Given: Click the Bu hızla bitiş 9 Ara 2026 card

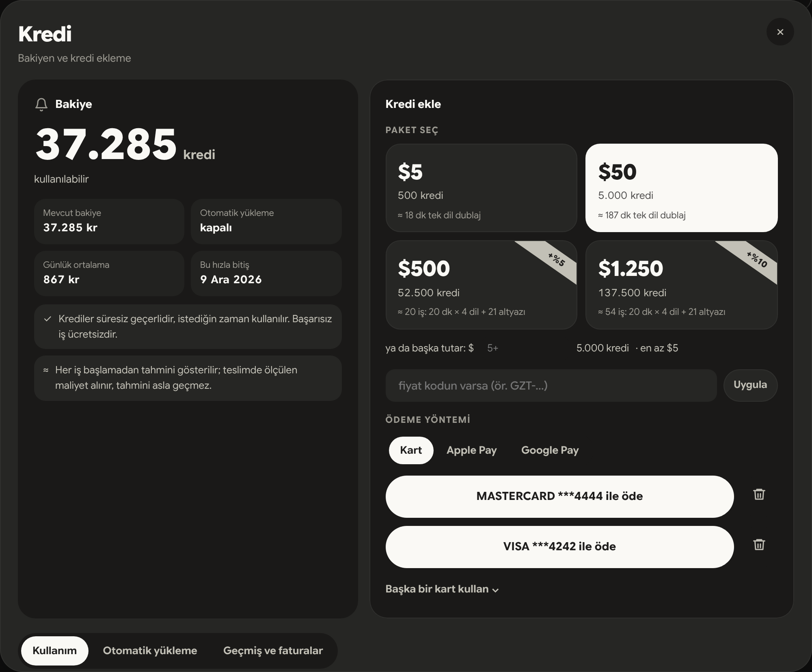Looking at the screenshot, I should pos(266,273).
